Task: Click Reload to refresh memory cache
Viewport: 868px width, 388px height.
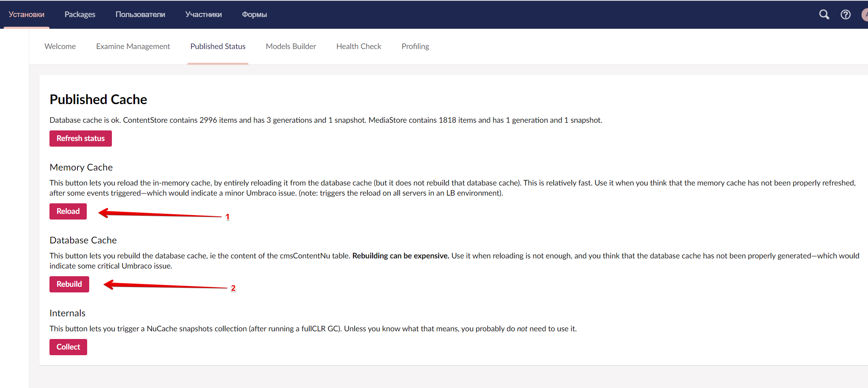Action: [x=68, y=211]
